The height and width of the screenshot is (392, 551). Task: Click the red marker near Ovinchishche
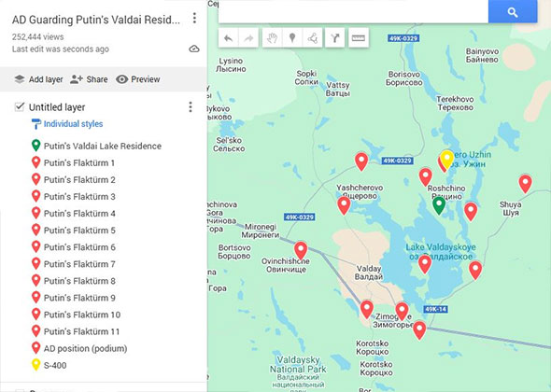pos(301,250)
